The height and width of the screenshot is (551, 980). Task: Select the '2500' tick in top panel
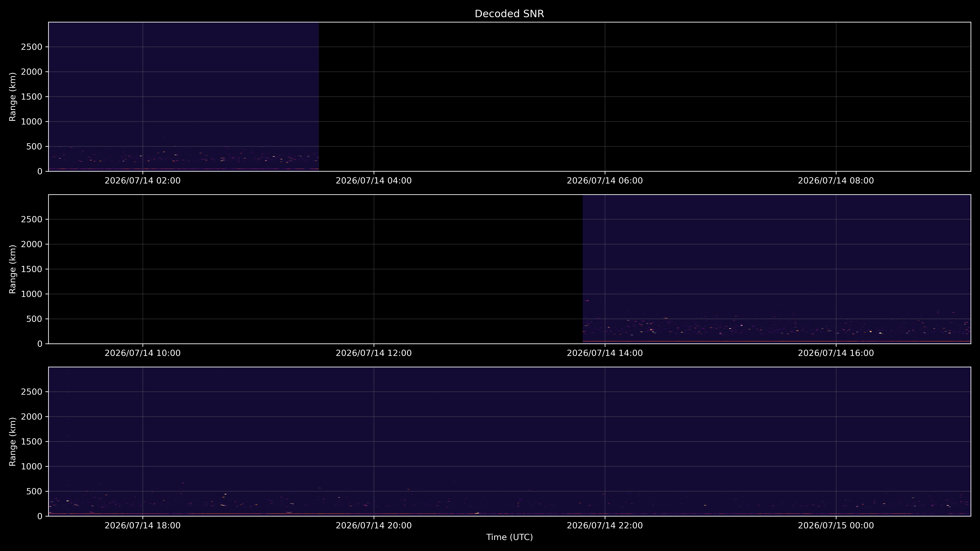(x=32, y=47)
